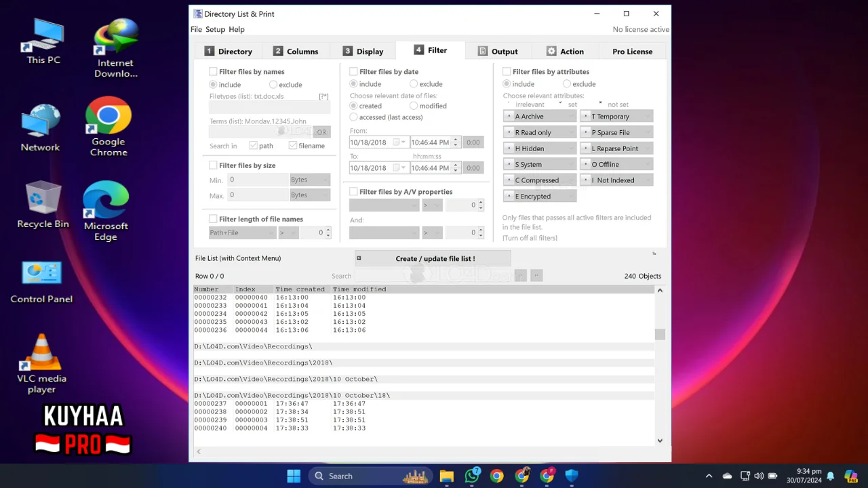Click the file list vertical scrollbar thumb

coord(660,334)
